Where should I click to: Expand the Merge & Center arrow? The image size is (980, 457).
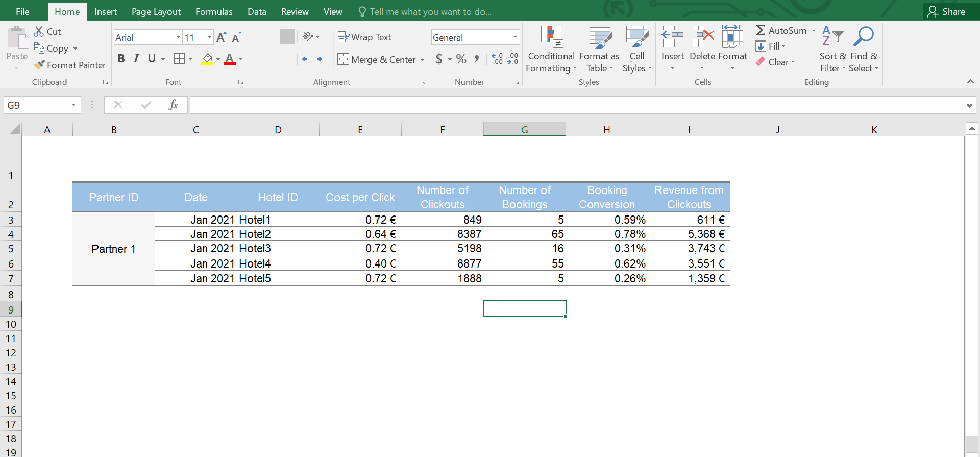(422, 60)
